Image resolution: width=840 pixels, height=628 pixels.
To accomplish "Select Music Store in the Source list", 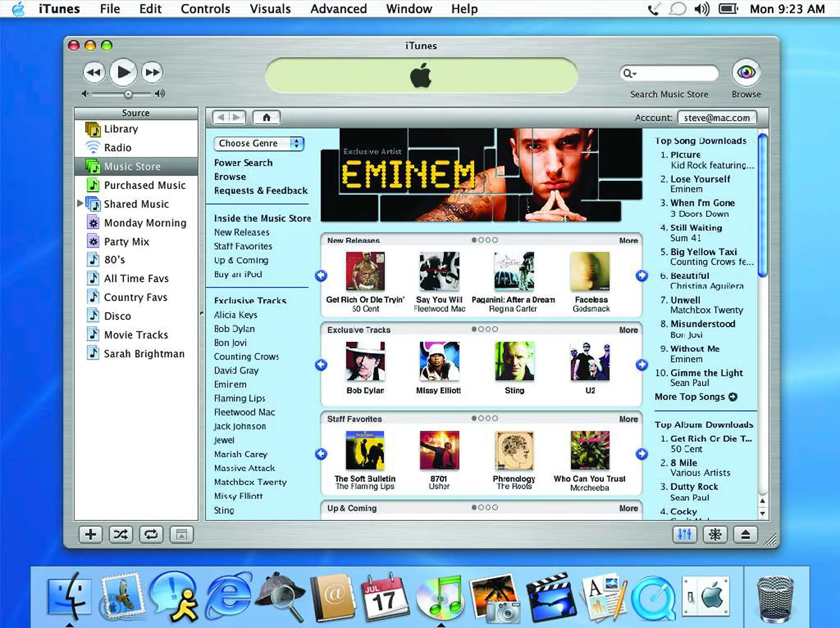I will (132, 166).
